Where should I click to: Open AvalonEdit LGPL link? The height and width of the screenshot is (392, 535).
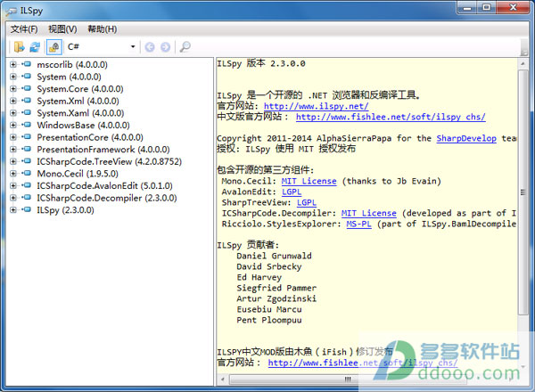coord(292,192)
